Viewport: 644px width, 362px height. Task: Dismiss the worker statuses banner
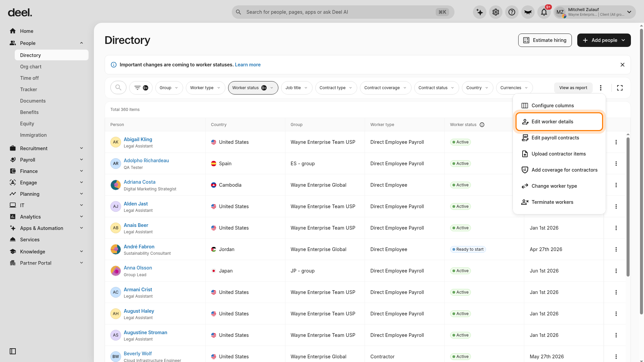pos(623,65)
